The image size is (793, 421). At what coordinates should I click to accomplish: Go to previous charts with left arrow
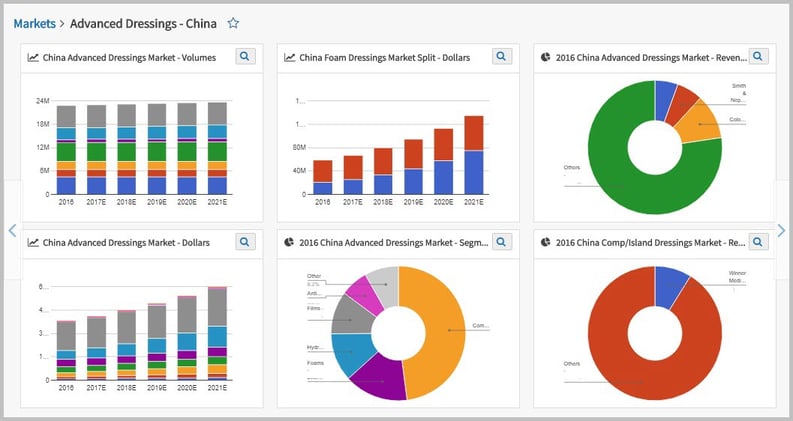[x=12, y=230]
